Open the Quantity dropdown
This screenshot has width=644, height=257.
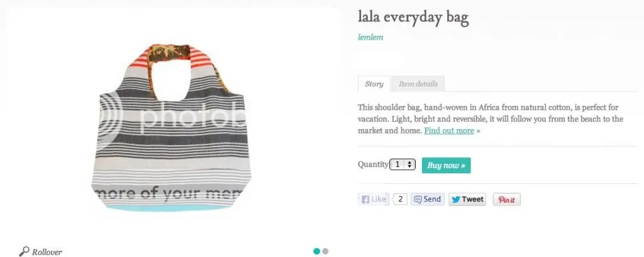402,164
